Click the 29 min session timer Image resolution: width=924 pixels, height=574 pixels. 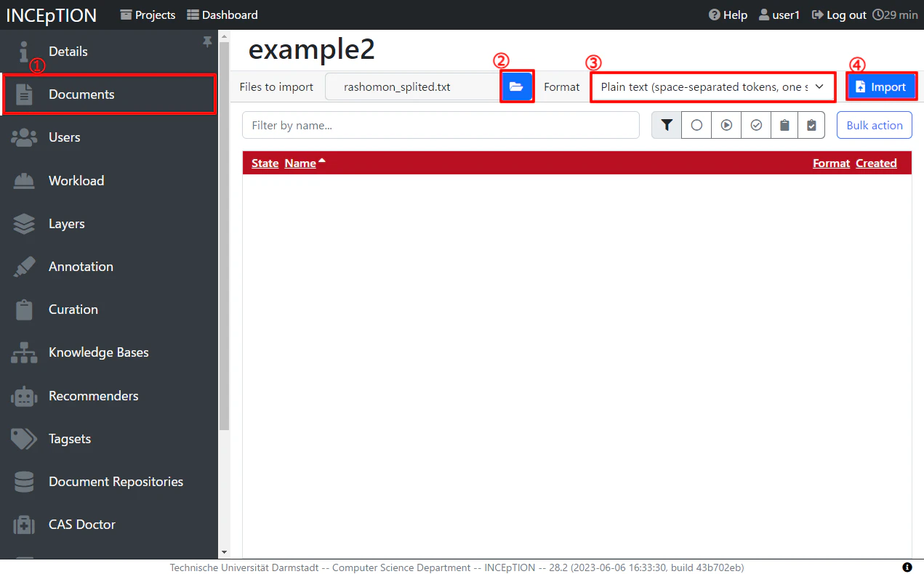[x=895, y=15]
